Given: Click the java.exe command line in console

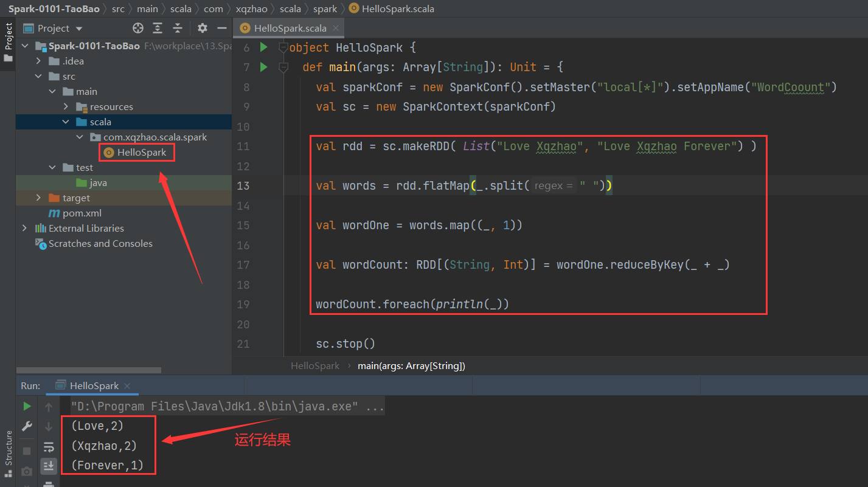Looking at the screenshot, I should [227, 406].
